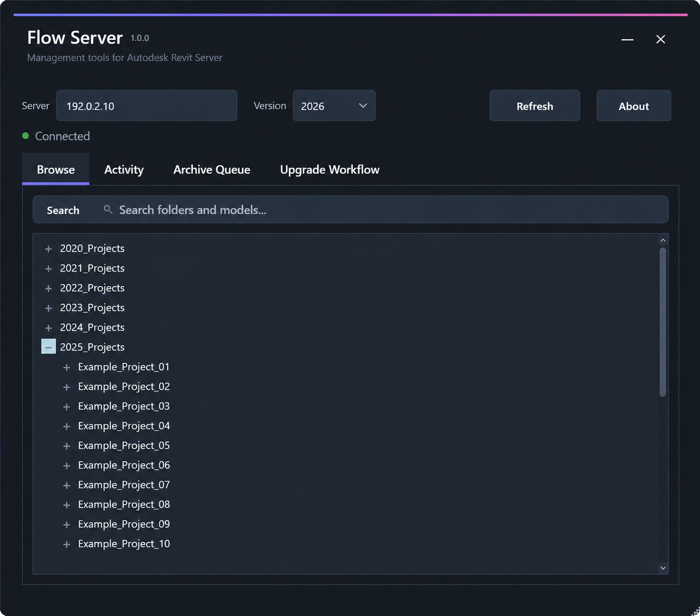The width and height of the screenshot is (700, 616).
Task: Select Example_Project_10 in the tree
Action: coord(124,543)
